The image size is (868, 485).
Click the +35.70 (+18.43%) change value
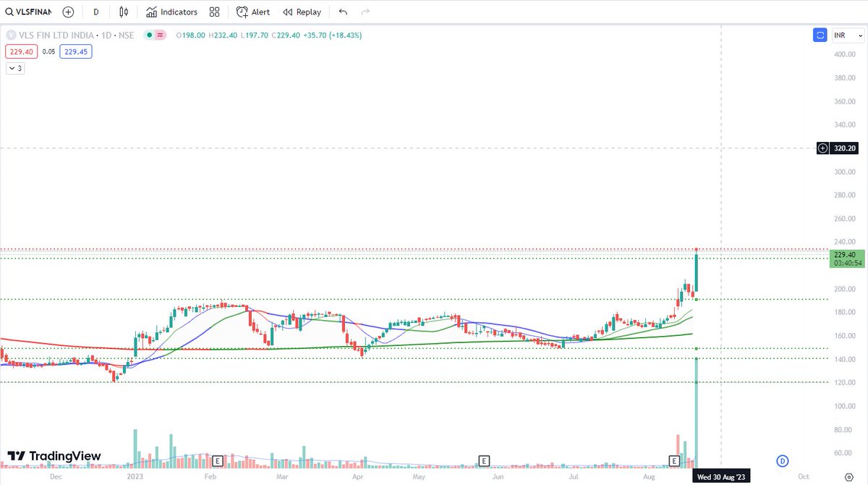(x=334, y=35)
